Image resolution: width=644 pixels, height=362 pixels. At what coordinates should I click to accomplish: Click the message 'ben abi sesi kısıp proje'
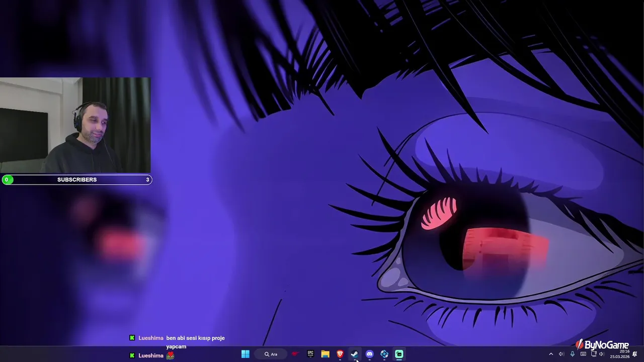point(195,338)
